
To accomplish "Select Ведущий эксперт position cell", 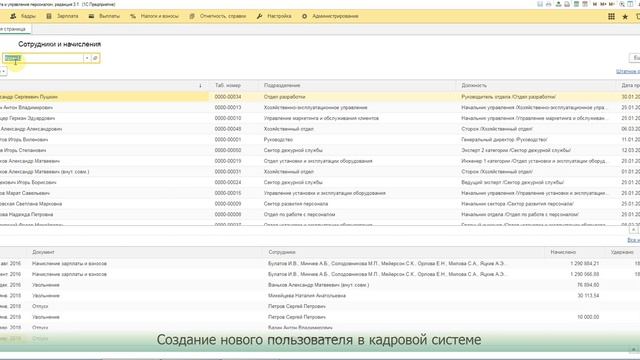I will [512, 182].
